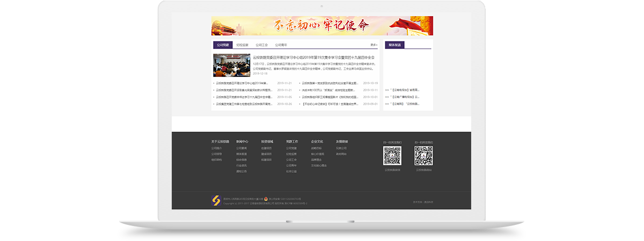This screenshot has height=241, width=644.
Task: Select the 公司党建 tab
Action: (x=223, y=45)
